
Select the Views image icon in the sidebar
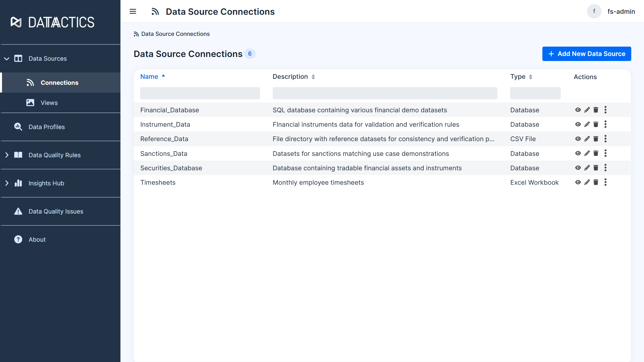30,103
